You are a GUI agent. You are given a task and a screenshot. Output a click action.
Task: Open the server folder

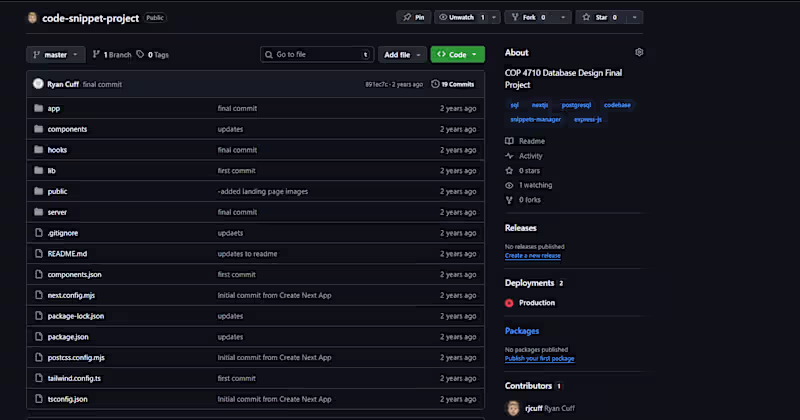point(57,212)
